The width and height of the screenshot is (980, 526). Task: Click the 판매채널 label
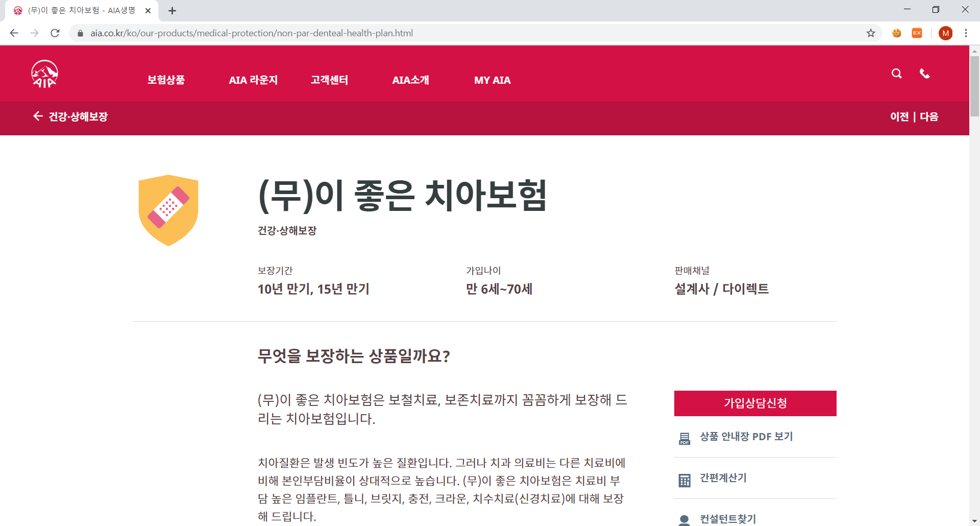click(692, 271)
